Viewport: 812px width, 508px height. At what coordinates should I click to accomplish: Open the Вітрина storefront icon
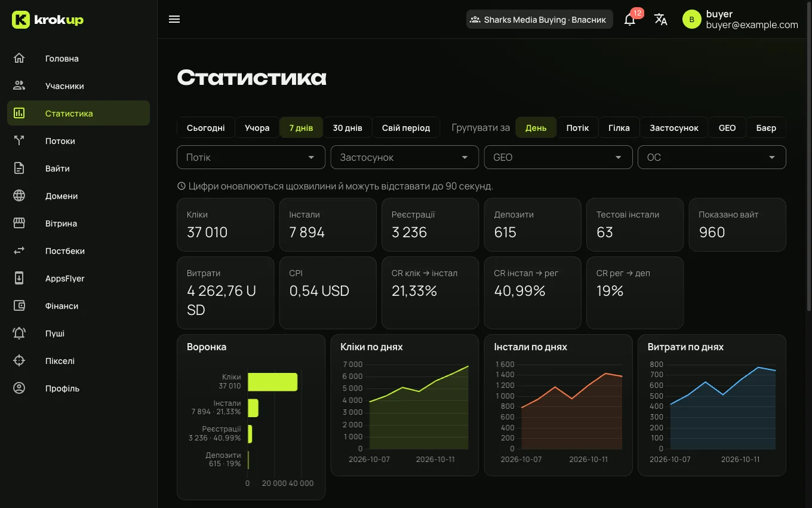click(x=19, y=224)
